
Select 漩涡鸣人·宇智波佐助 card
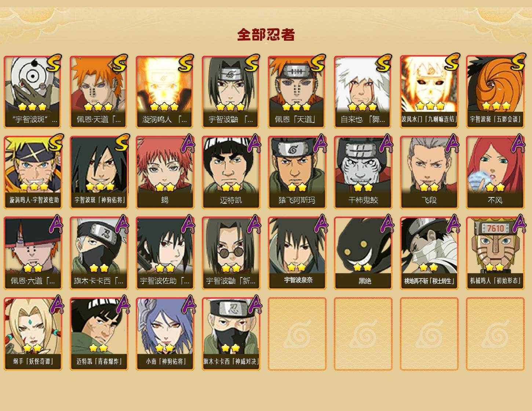point(33,172)
